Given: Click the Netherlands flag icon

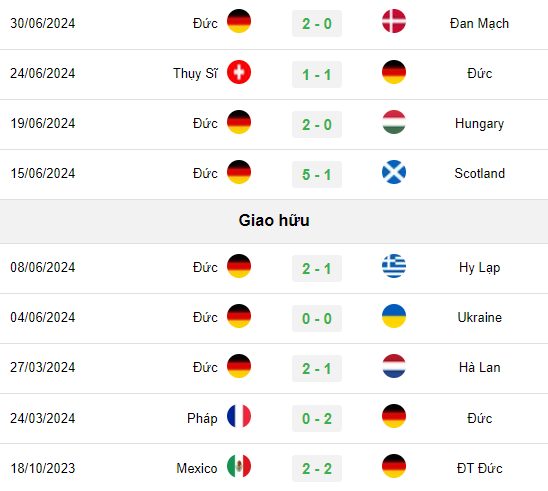Looking at the screenshot, I should pos(394,366).
